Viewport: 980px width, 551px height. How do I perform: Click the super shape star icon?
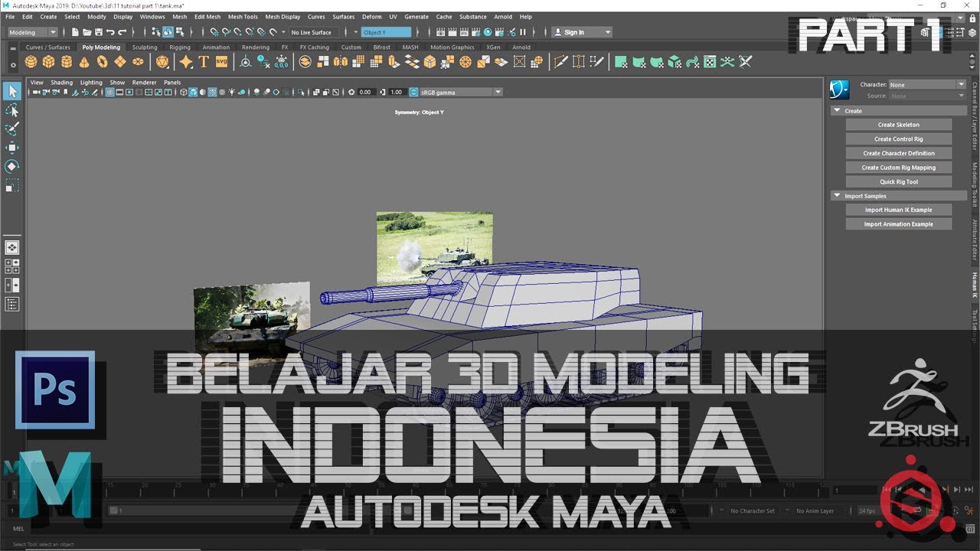tap(186, 62)
